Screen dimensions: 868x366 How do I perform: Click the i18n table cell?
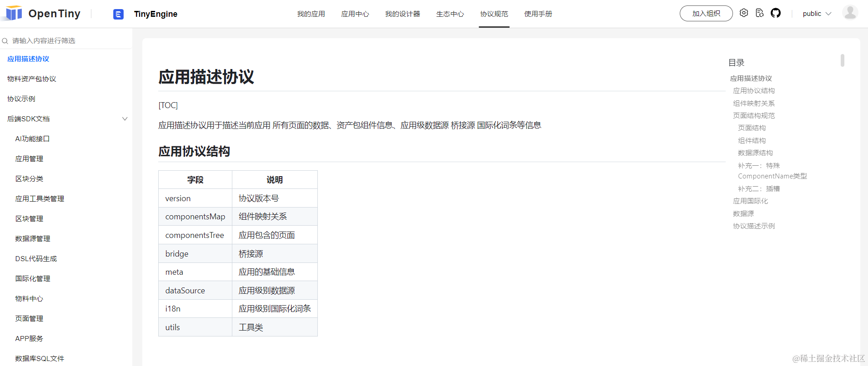pyautogui.click(x=195, y=309)
